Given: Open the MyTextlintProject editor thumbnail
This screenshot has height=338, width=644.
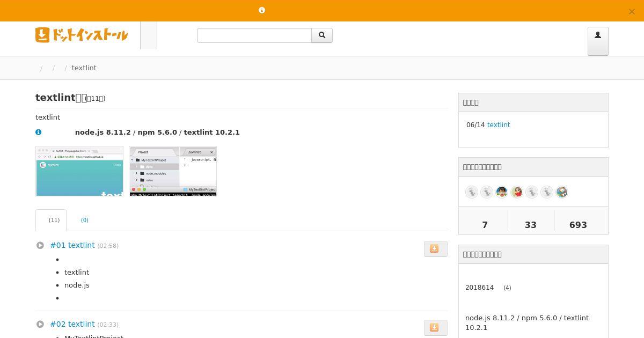Looking at the screenshot, I should click(173, 171).
